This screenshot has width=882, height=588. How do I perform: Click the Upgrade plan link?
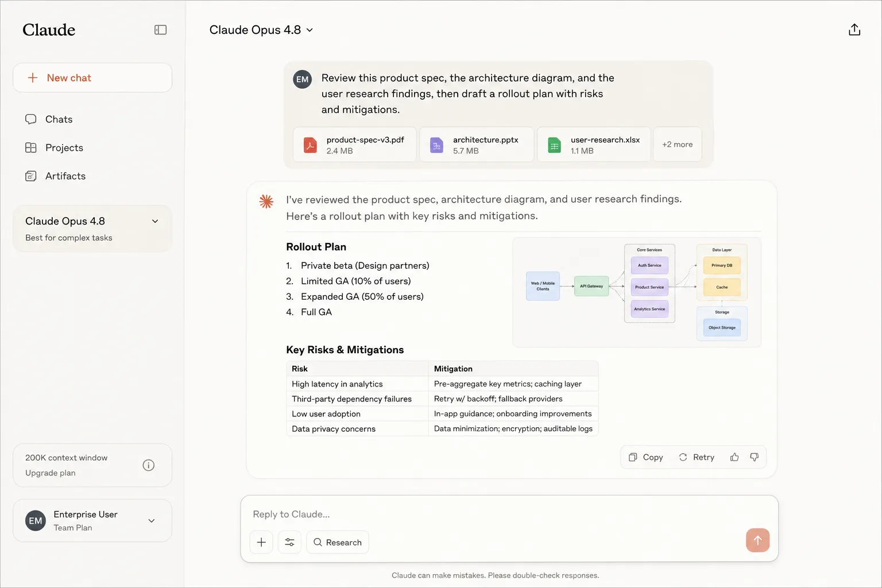[x=51, y=473]
